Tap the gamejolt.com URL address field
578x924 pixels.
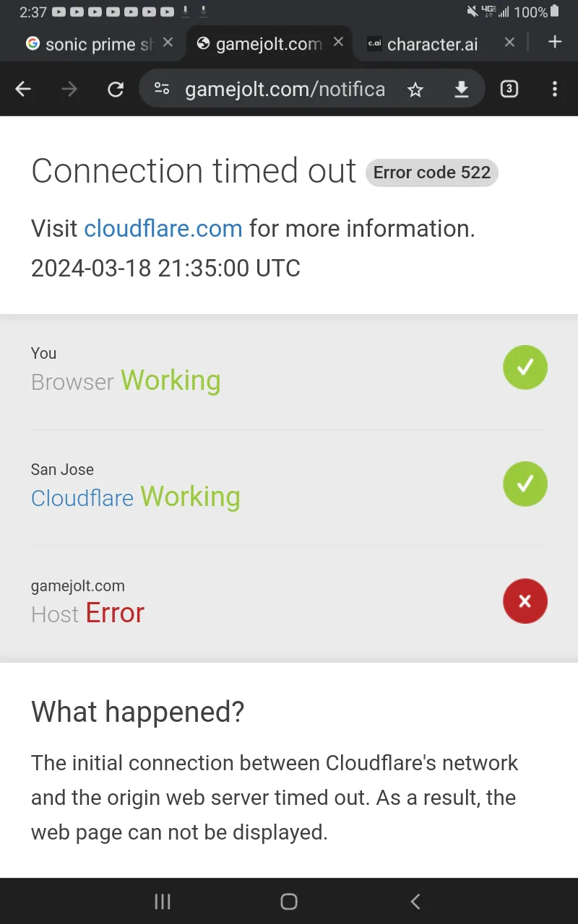285,90
